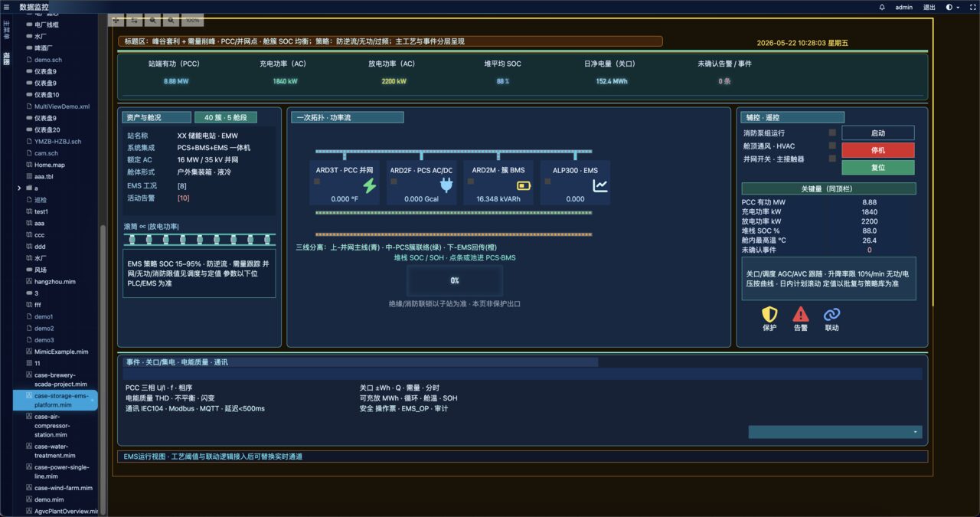Click the 0% SOC progress bar
The image size is (980, 517).
point(455,280)
